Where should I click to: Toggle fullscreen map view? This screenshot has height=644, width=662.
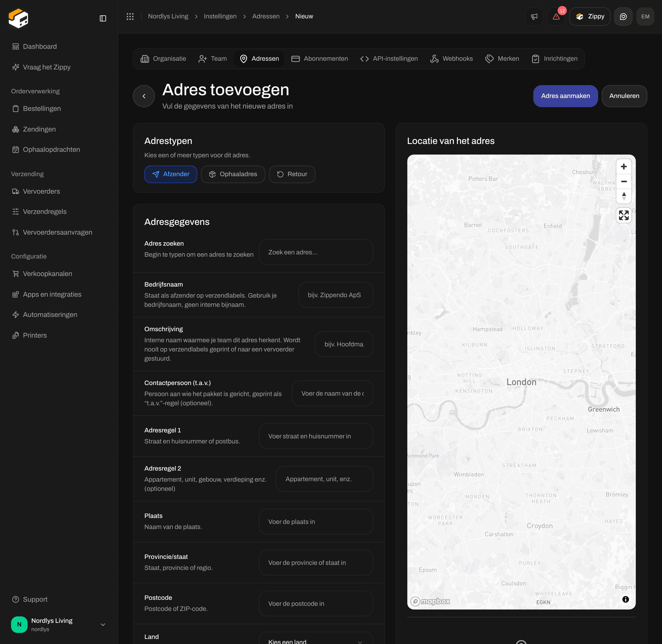point(624,215)
